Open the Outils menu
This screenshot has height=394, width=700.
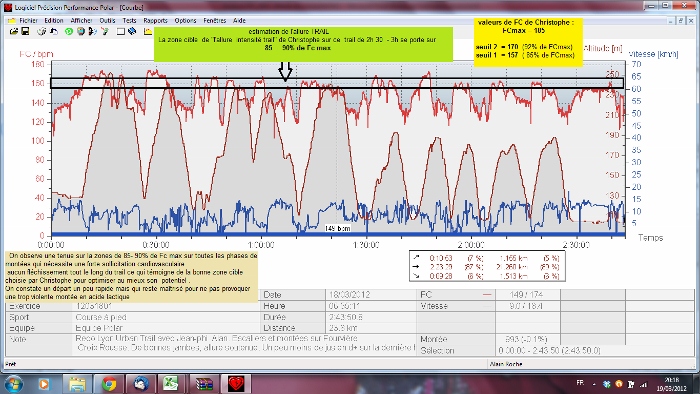point(107,21)
